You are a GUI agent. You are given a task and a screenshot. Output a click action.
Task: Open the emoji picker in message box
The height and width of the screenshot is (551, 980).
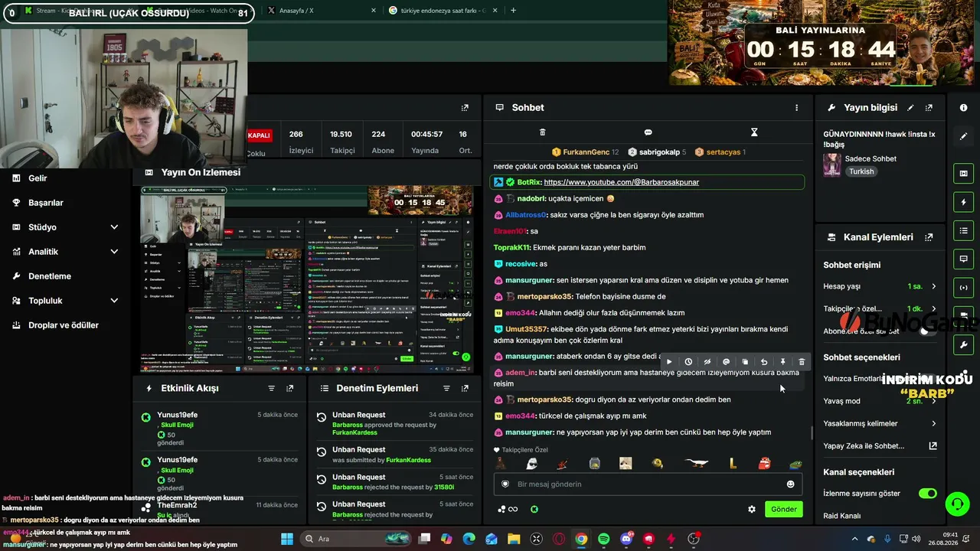[x=790, y=484]
